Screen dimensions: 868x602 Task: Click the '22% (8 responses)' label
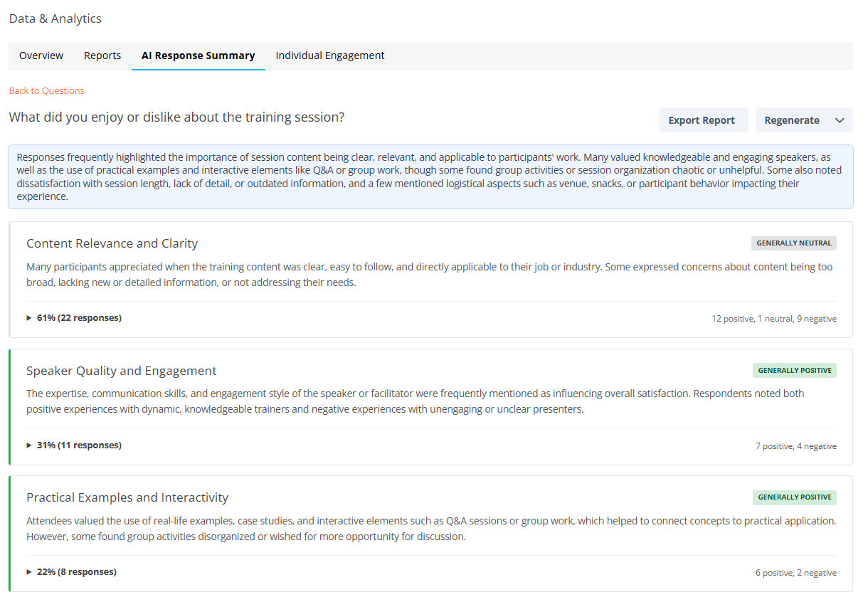coord(77,572)
